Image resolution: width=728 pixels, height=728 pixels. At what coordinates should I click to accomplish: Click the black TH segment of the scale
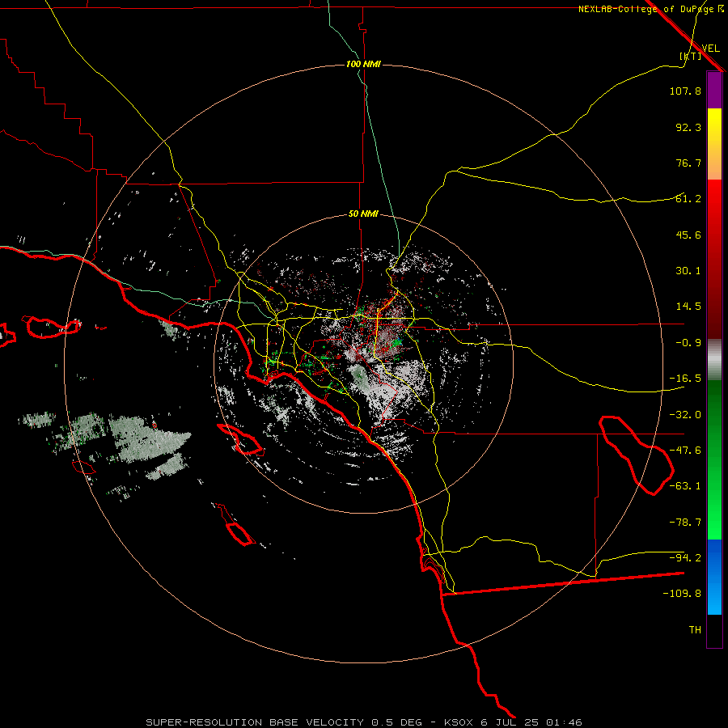click(714, 630)
